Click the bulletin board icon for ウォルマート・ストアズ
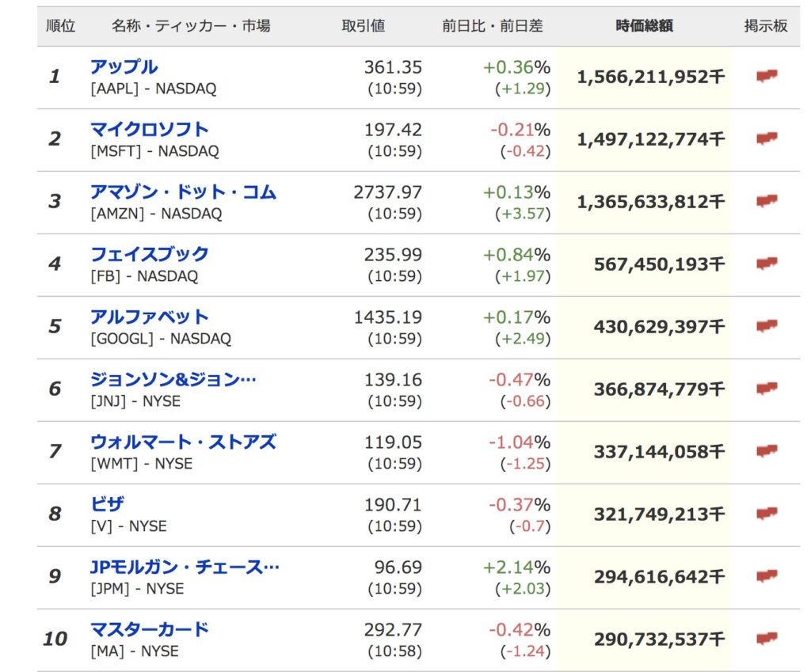 767,451
